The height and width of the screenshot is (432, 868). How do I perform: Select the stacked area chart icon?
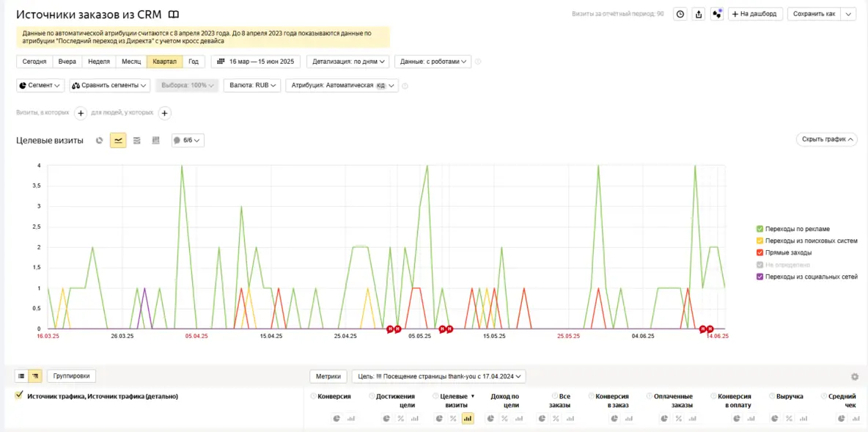point(136,140)
